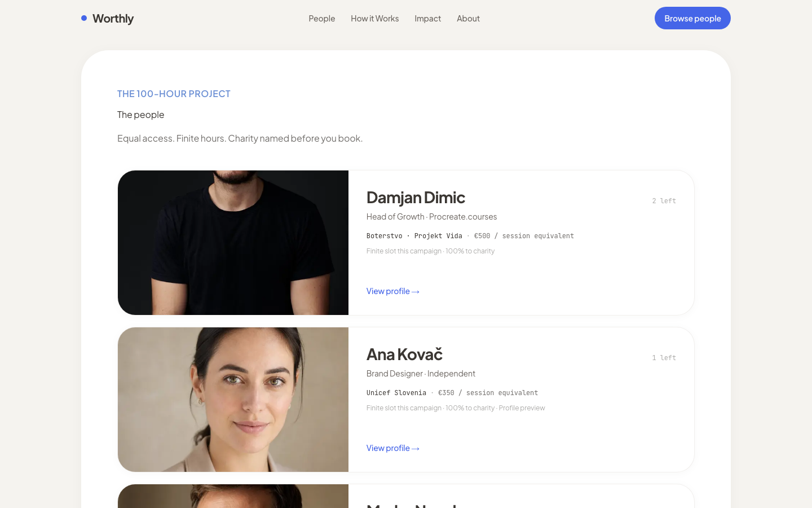Open Ana Kovač's portrait thumbnail
The height and width of the screenshot is (508, 812).
[233, 400]
